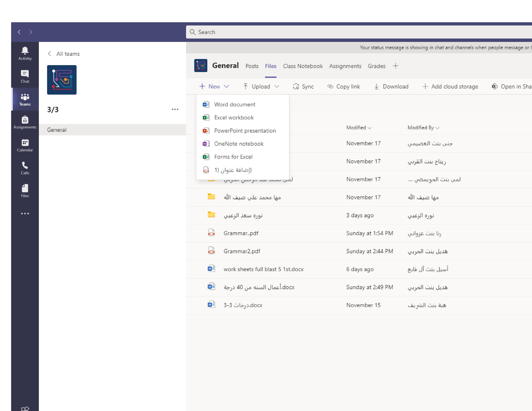Open more options for 3/3 team
The image size is (532, 411).
(x=175, y=110)
